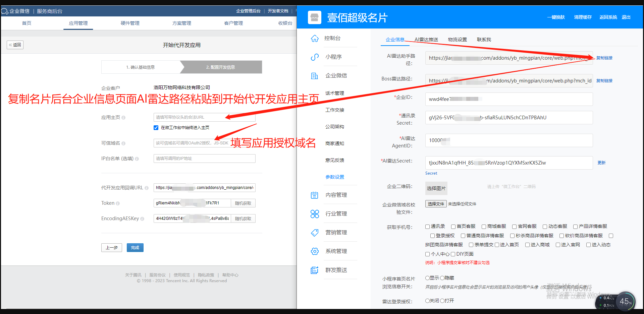
Task: Click the 控制台 home icon in sidebar
Action: point(315,38)
